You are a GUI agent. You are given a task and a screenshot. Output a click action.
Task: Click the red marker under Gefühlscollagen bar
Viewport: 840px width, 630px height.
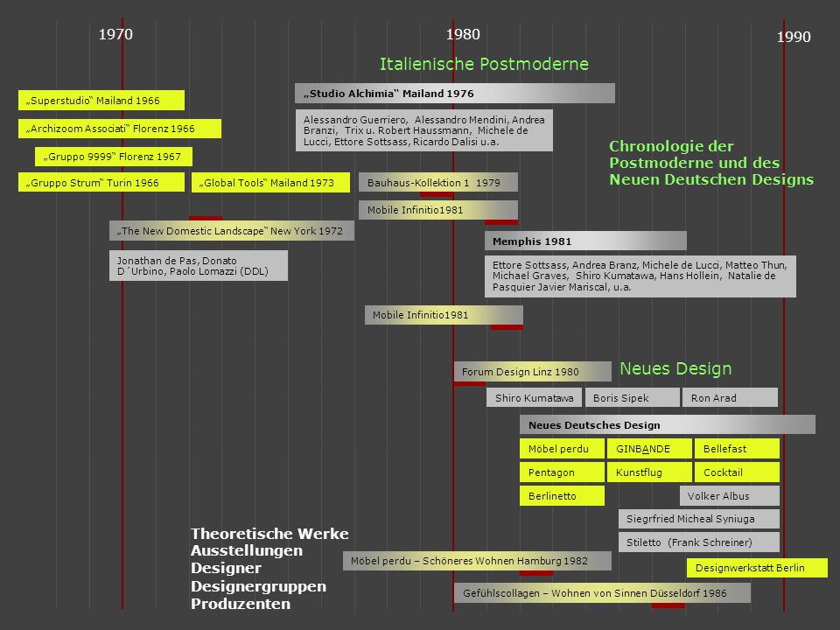point(668,605)
